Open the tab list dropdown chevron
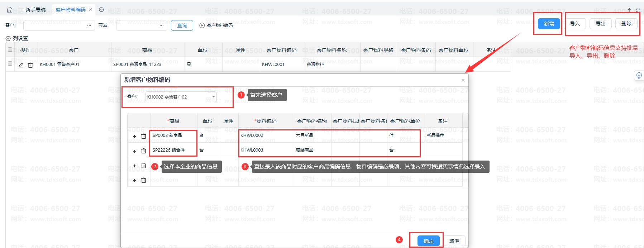The width and height of the screenshot is (644, 248). (x=101, y=10)
